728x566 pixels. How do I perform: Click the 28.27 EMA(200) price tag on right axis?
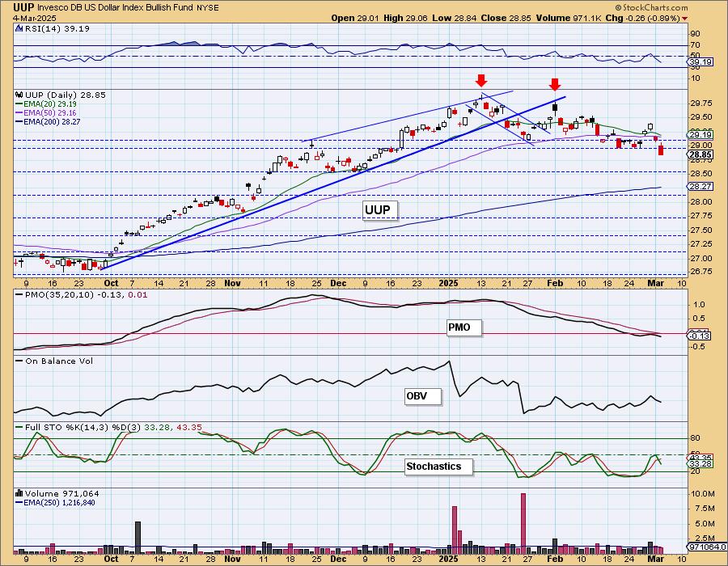pyautogui.click(x=701, y=186)
